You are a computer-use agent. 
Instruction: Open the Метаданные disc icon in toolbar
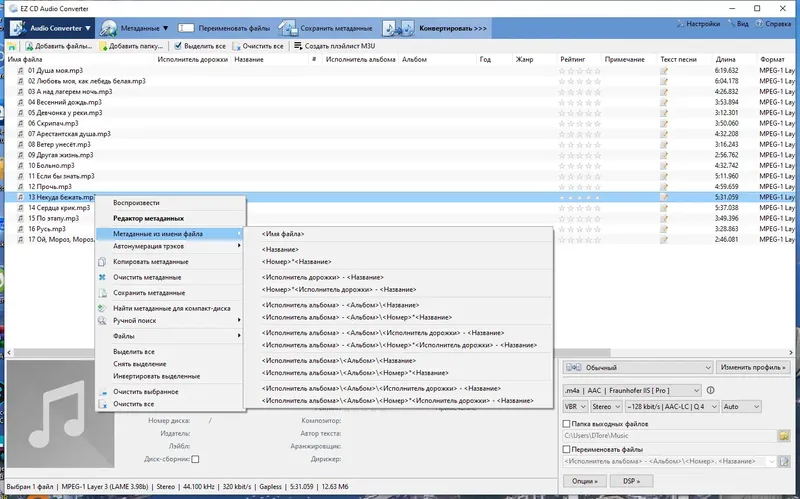(x=108, y=28)
